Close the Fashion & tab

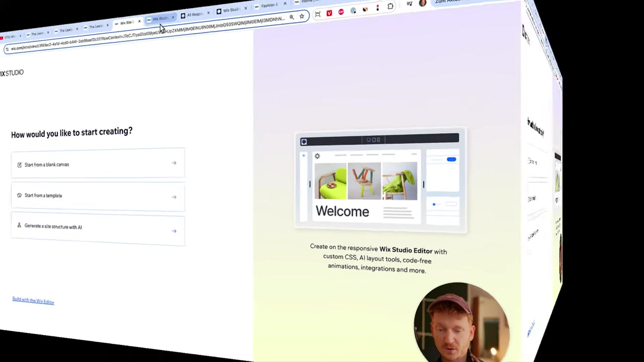click(x=285, y=4)
